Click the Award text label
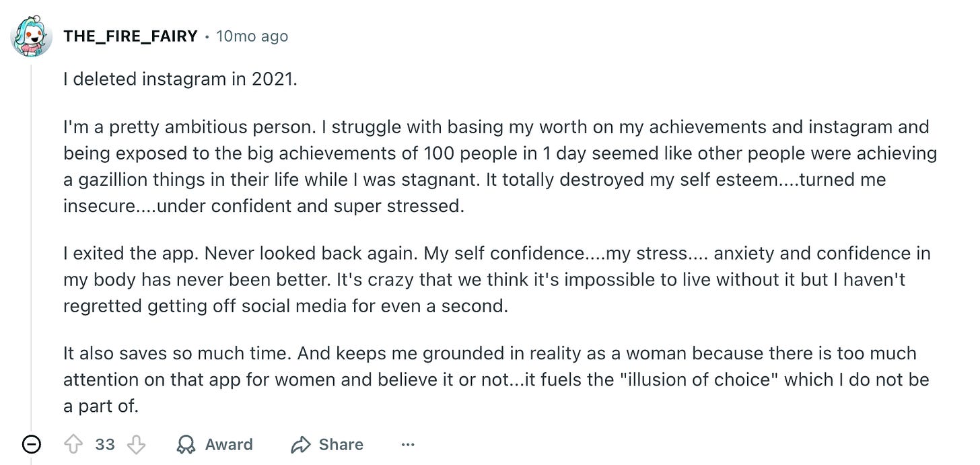Screen dimensions: 980x465 pos(229,444)
